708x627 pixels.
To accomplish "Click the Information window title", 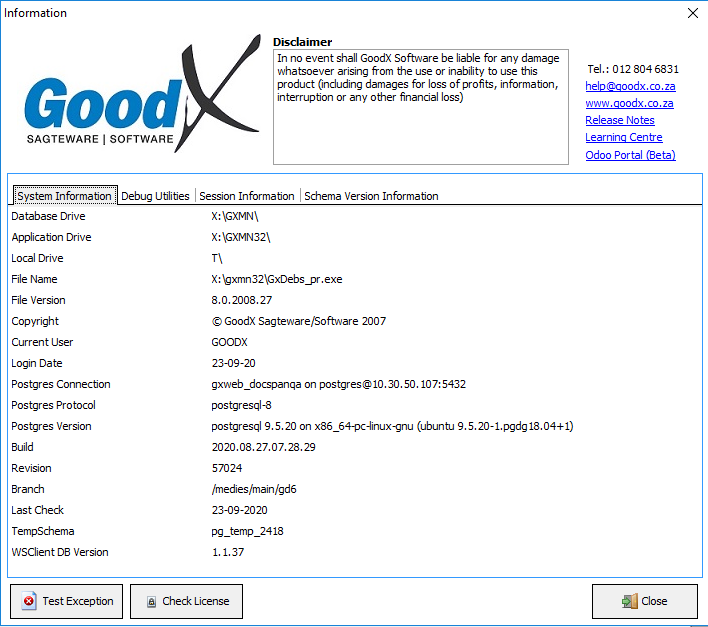I will click(35, 13).
